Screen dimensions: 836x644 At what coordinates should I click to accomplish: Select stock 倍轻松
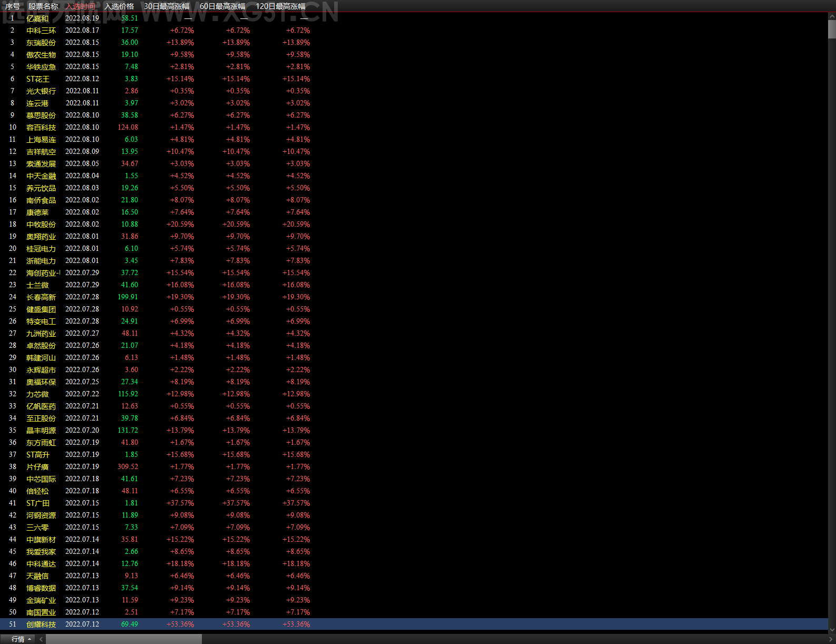pos(37,491)
